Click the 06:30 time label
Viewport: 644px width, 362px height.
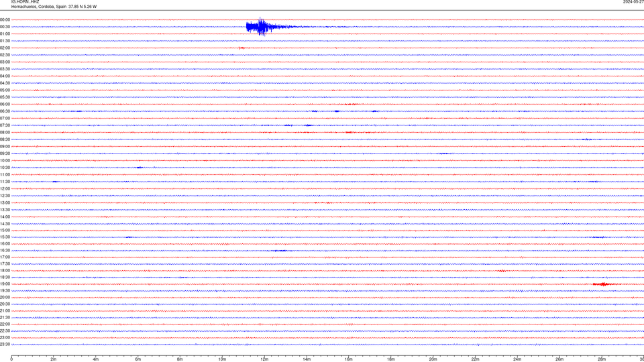click(x=5, y=111)
